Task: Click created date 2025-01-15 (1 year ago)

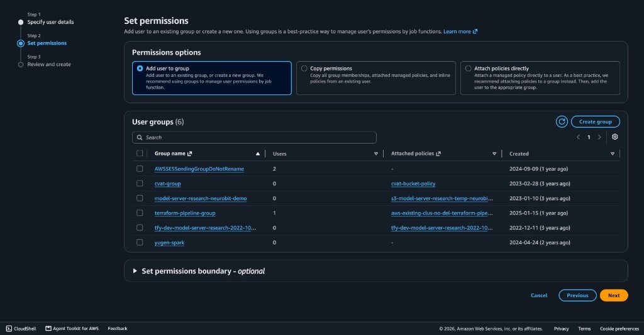Action: pos(538,213)
